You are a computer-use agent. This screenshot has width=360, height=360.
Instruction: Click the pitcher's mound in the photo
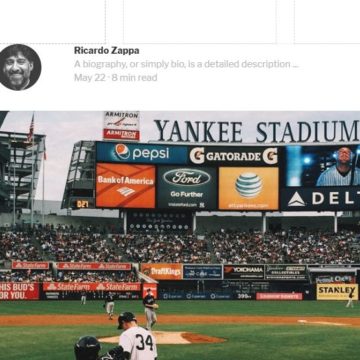[163, 338]
